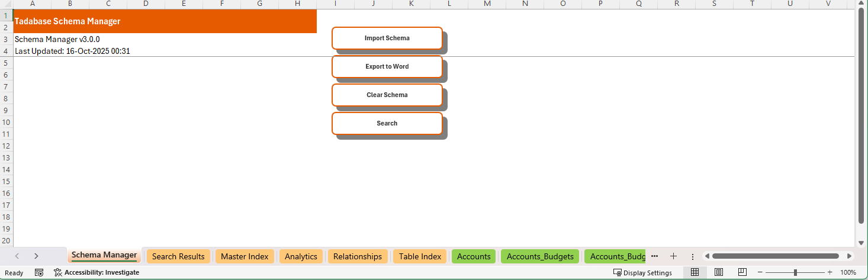Click the zoom slider handle
Image resolution: width=868 pixels, height=280 pixels.
click(x=795, y=272)
